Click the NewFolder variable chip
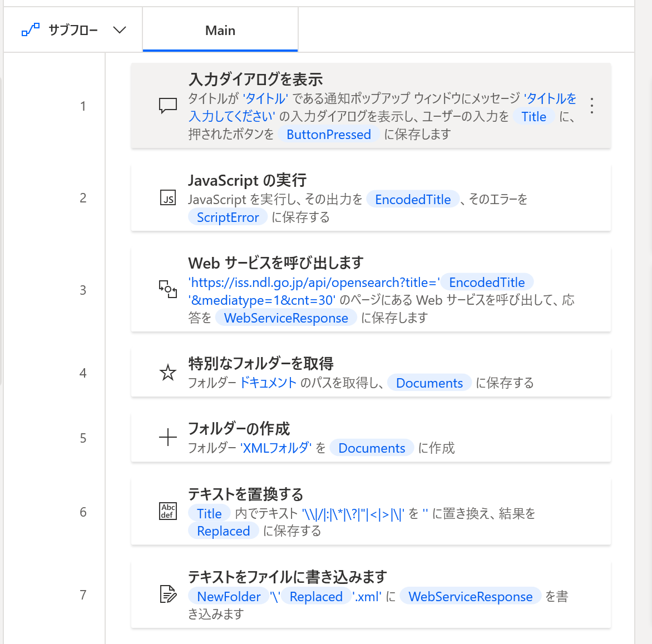The width and height of the screenshot is (652, 644). pyautogui.click(x=229, y=597)
